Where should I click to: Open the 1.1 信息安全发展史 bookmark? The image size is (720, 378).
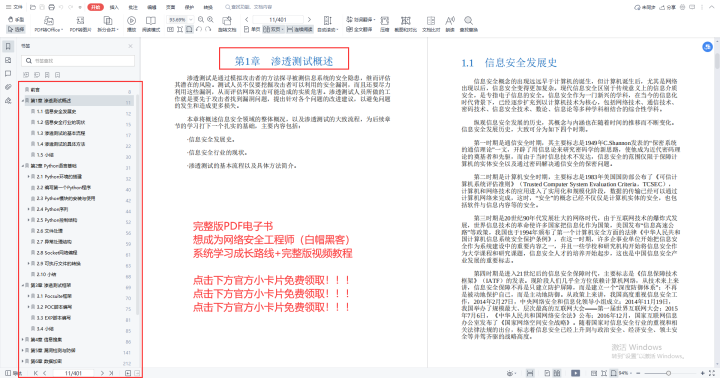tap(56, 112)
